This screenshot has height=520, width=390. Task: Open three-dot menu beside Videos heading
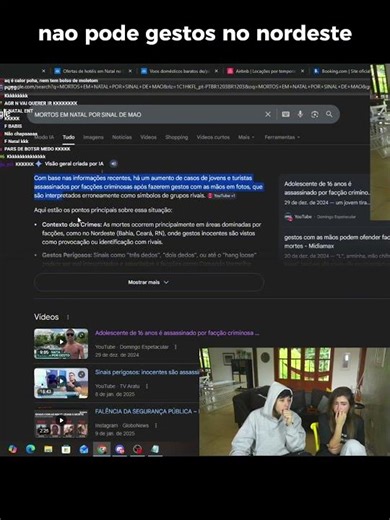pos(68,317)
